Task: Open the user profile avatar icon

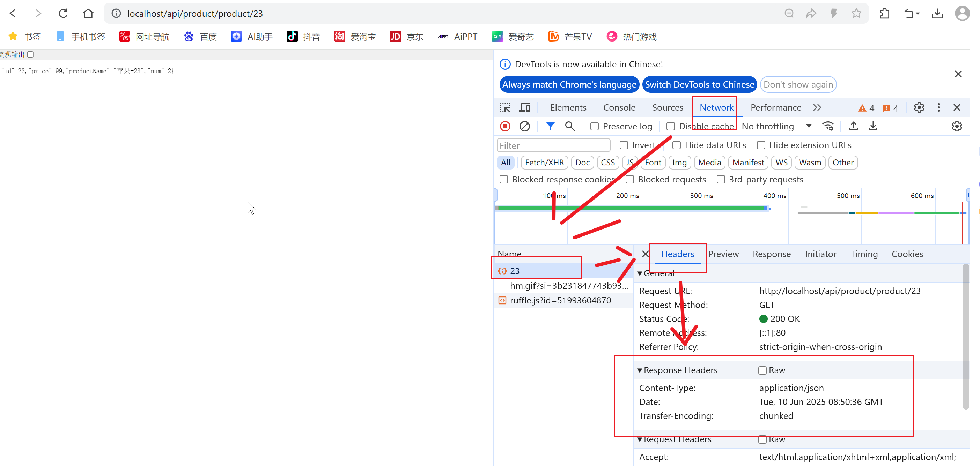Action: coord(962,13)
